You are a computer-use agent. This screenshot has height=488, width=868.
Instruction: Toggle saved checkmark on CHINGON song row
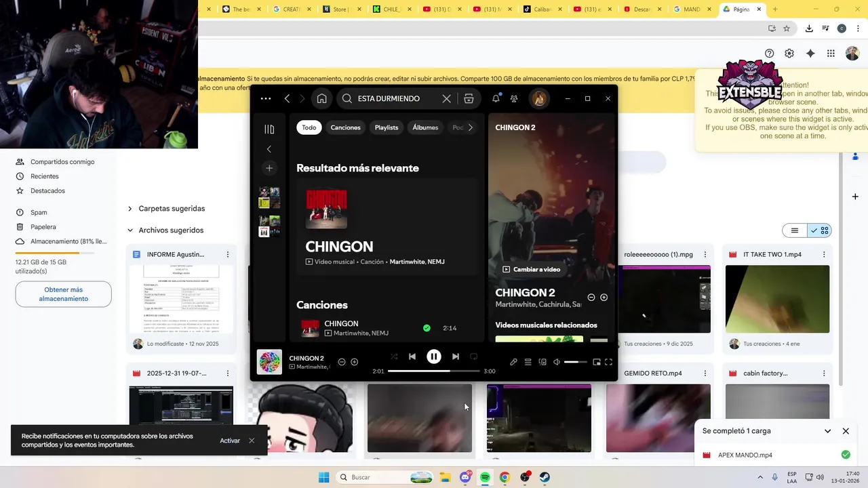pyautogui.click(x=427, y=328)
